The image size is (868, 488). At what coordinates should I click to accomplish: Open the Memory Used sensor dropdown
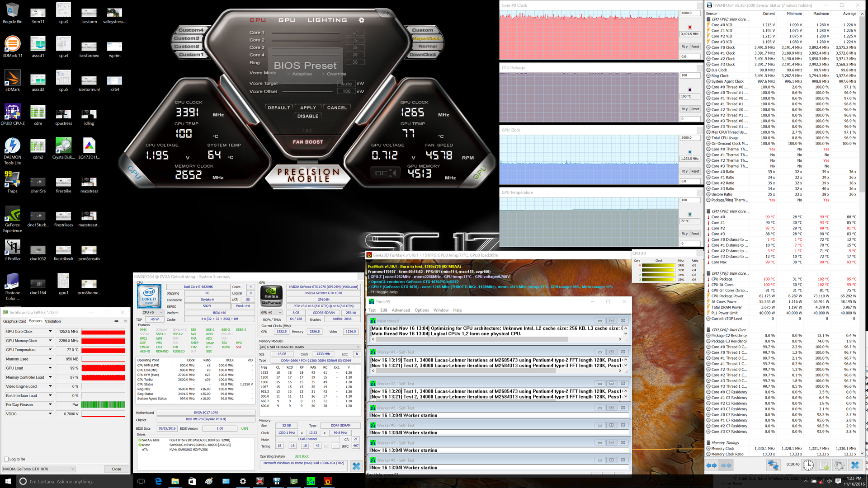click(50, 359)
